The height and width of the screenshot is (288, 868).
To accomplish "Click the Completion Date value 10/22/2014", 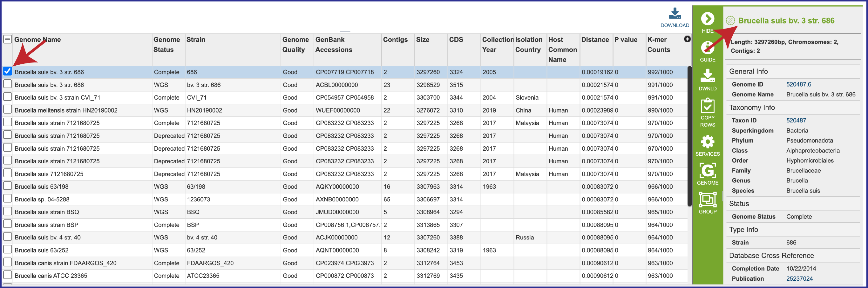I will (801, 268).
